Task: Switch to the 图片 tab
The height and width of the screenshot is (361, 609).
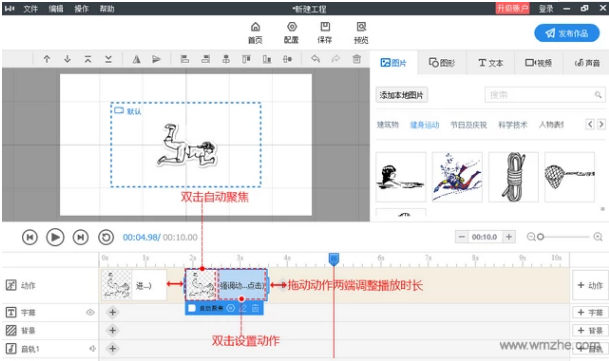Action: pos(393,63)
